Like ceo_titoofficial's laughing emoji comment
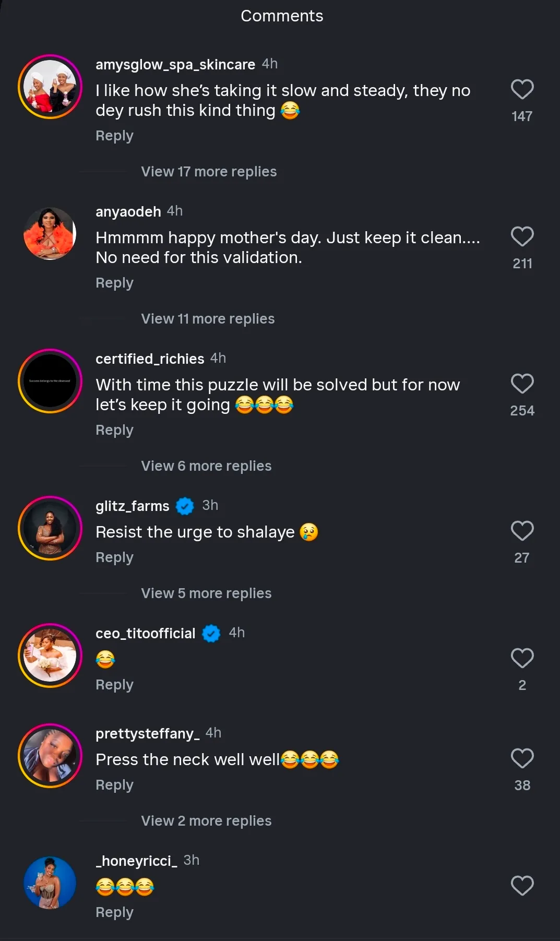The width and height of the screenshot is (560, 941). [x=522, y=658]
